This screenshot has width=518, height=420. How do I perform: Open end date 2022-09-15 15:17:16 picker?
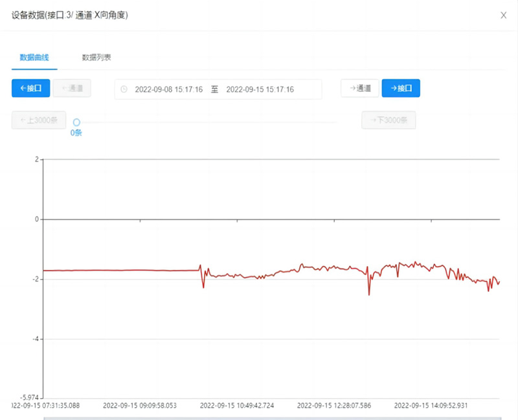(x=260, y=89)
